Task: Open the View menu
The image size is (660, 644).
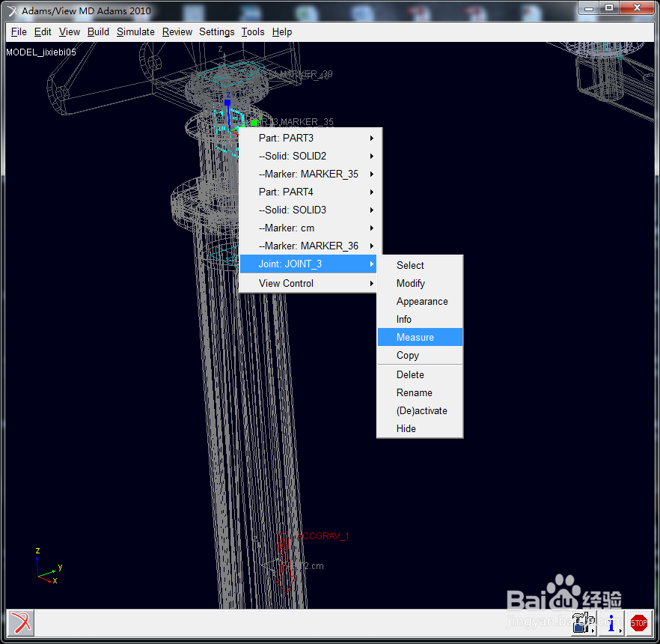Action: click(x=70, y=32)
